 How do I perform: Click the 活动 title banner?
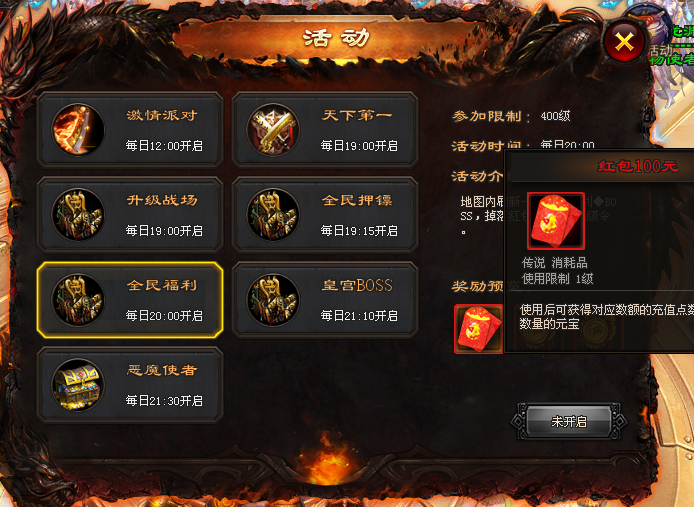coord(336,38)
